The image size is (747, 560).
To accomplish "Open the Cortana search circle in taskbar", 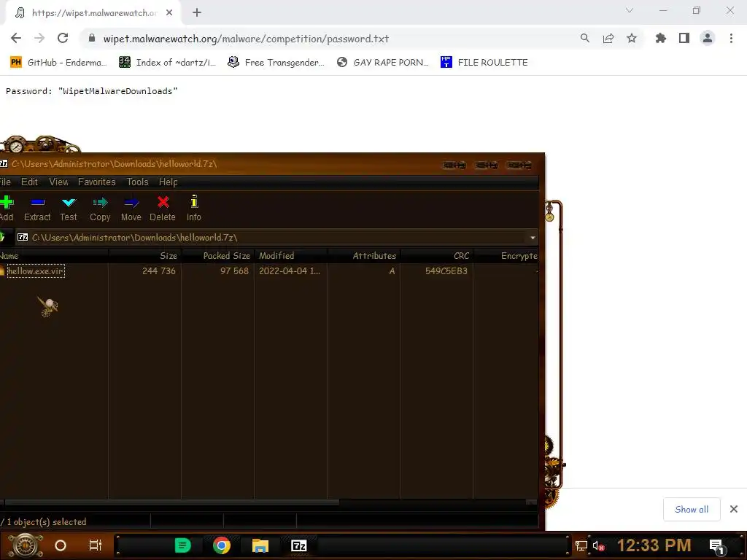I will coord(61,545).
